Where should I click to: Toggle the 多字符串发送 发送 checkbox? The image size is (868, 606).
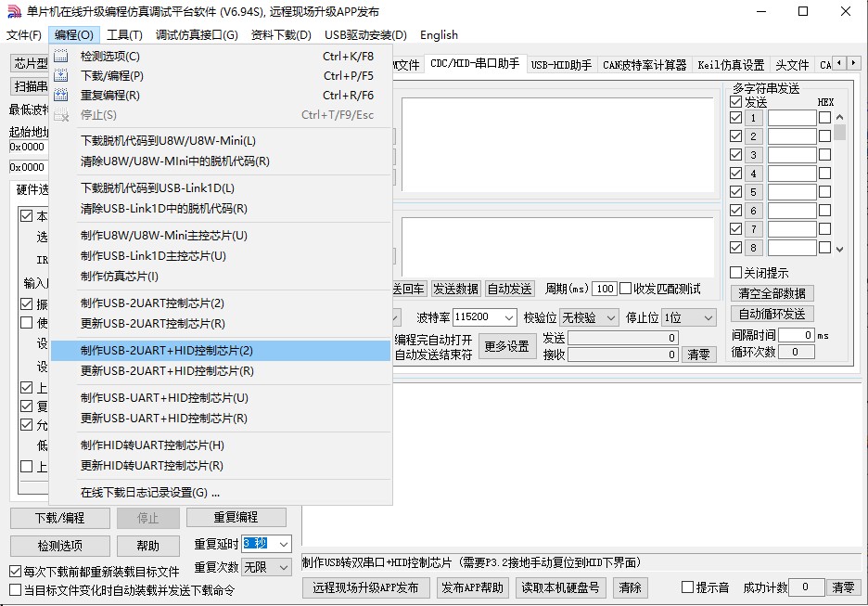pyautogui.click(x=735, y=102)
